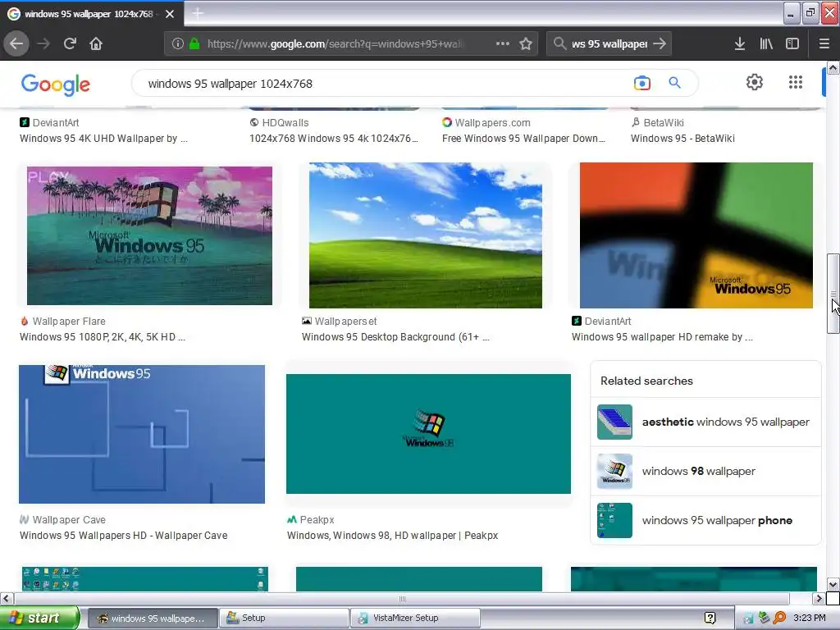Open the blurred Windows 95 flag remake image
840x630 pixels.
pyautogui.click(x=696, y=235)
